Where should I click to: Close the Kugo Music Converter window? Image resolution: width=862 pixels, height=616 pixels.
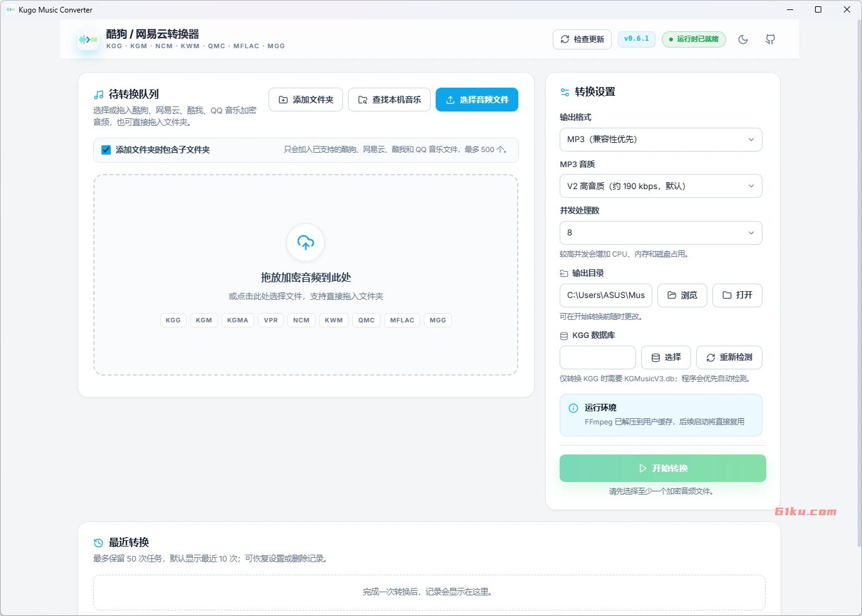[847, 9]
